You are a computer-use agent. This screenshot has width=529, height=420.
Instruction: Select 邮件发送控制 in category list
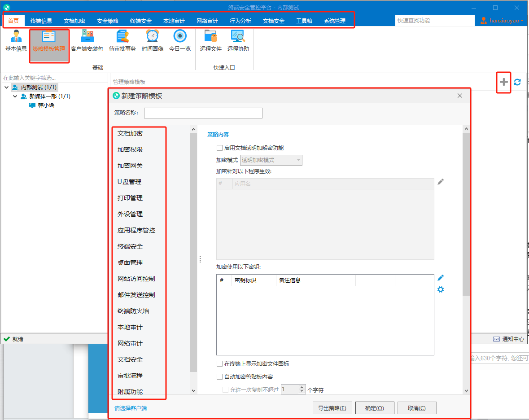[x=136, y=295]
